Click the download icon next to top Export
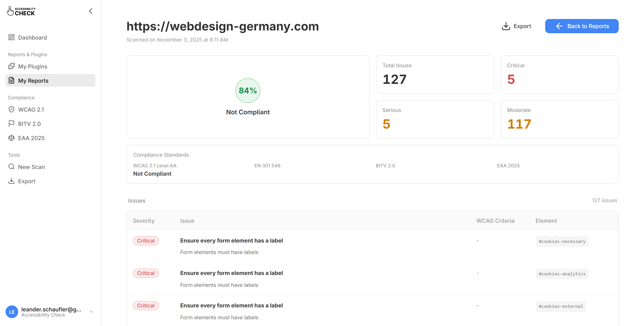Screen dimensions: 644x326 click(506, 26)
